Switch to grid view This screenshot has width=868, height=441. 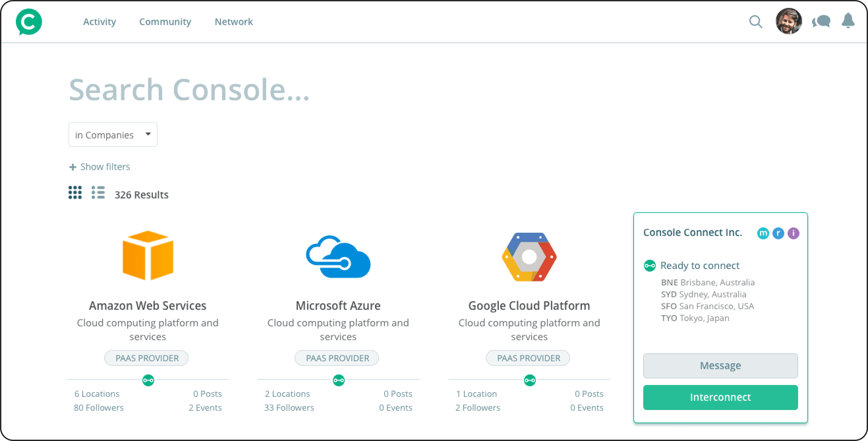(x=75, y=193)
